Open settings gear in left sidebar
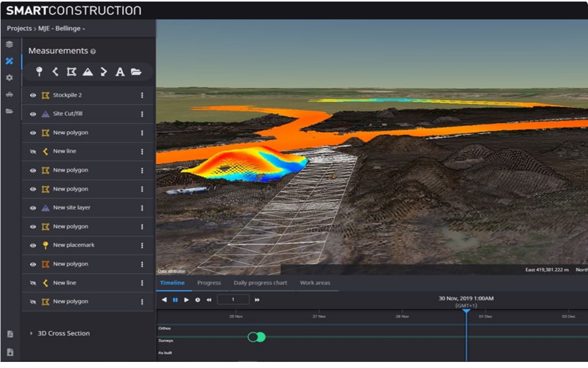 (9, 77)
